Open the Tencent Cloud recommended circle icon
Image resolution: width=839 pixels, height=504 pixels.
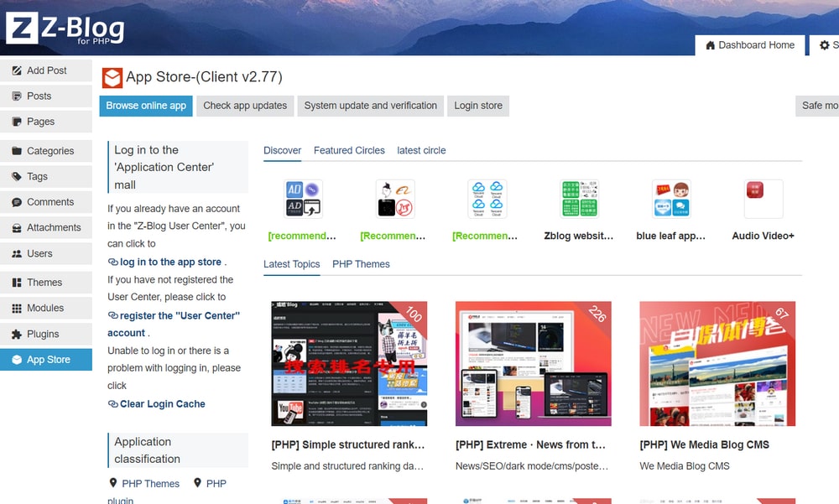487,199
